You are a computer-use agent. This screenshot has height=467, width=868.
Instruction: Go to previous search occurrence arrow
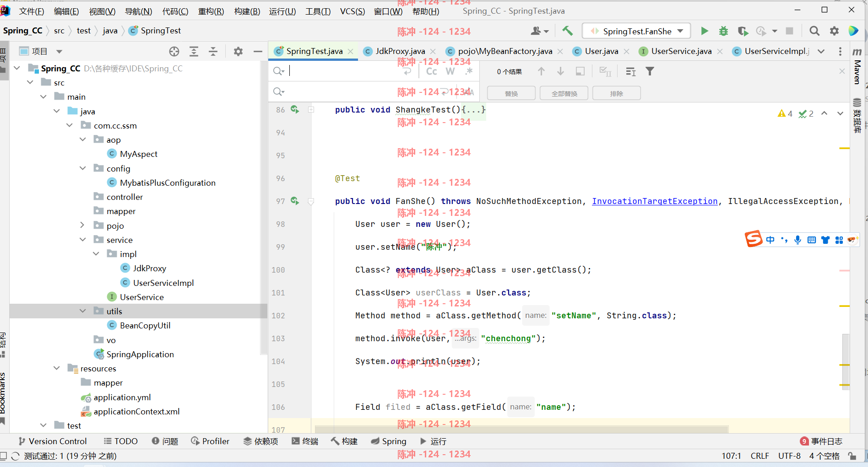point(541,71)
